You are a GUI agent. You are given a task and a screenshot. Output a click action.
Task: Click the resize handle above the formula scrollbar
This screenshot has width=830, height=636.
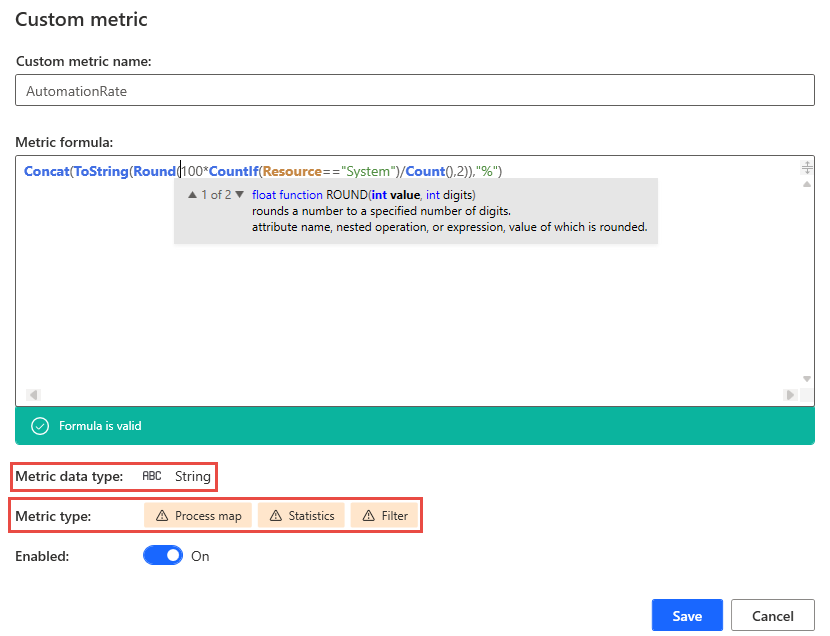point(807,167)
